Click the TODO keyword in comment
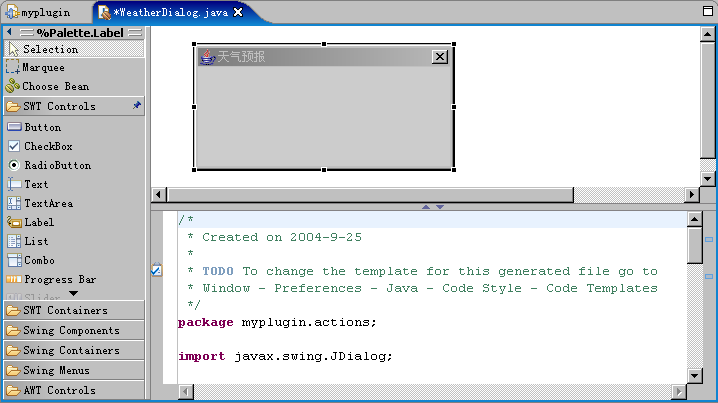The height and width of the screenshot is (403, 718). coord(218,271)
